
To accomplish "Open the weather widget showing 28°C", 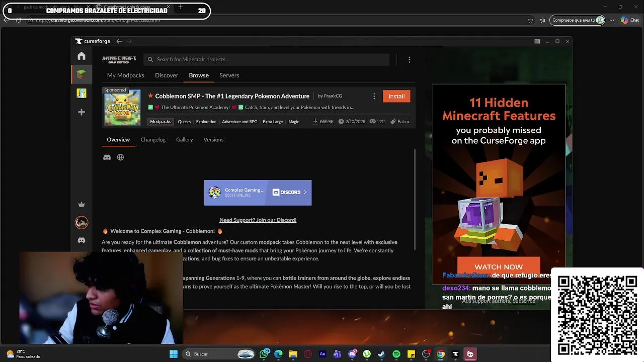I will point(23,354).
